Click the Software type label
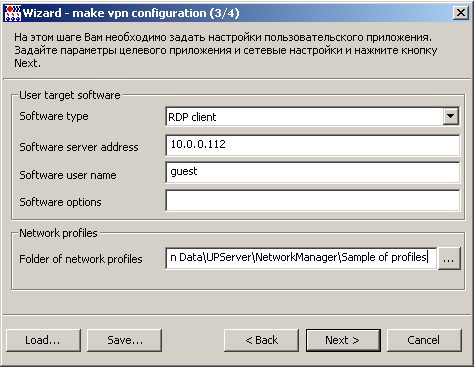Screen dimensions: 476x368 click(54, 116)
